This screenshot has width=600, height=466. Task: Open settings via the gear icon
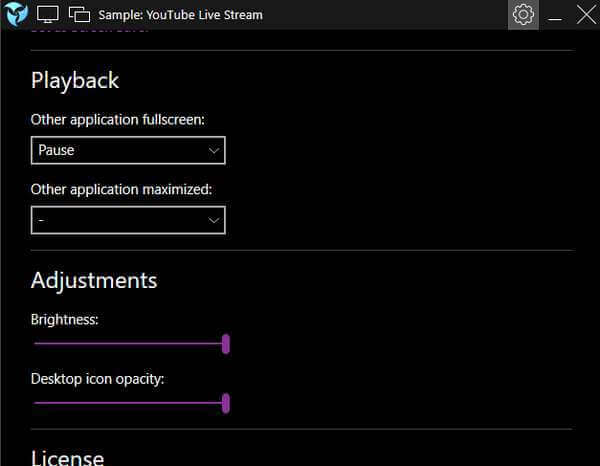click(523, 15)
